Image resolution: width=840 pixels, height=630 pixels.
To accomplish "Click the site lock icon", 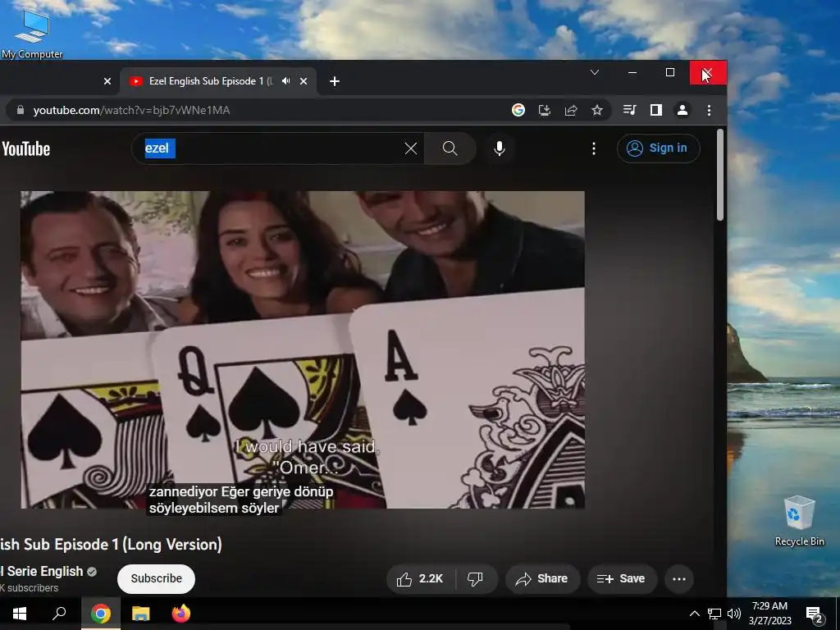I will pos(21,110).
